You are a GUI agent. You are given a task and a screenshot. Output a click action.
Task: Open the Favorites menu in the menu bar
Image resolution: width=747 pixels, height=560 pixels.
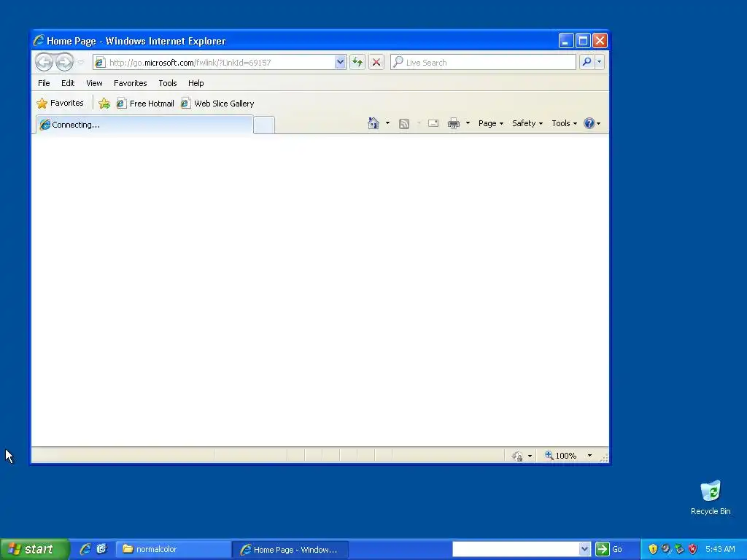[x=130, y=83]
